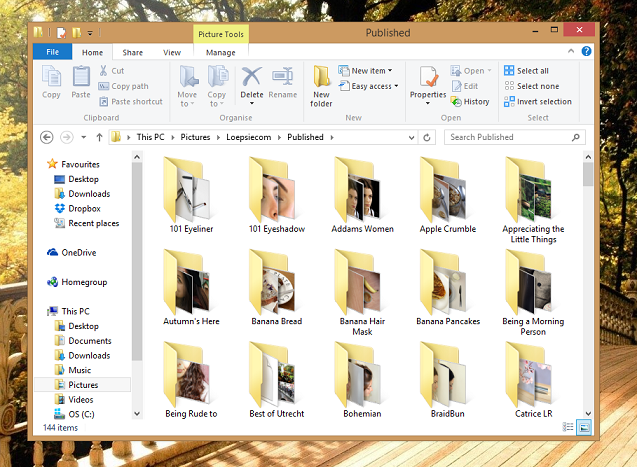Select the Apple Crumble folder
Image resolution: width=637 pixels, height=467 pixels.
(448, 195)
